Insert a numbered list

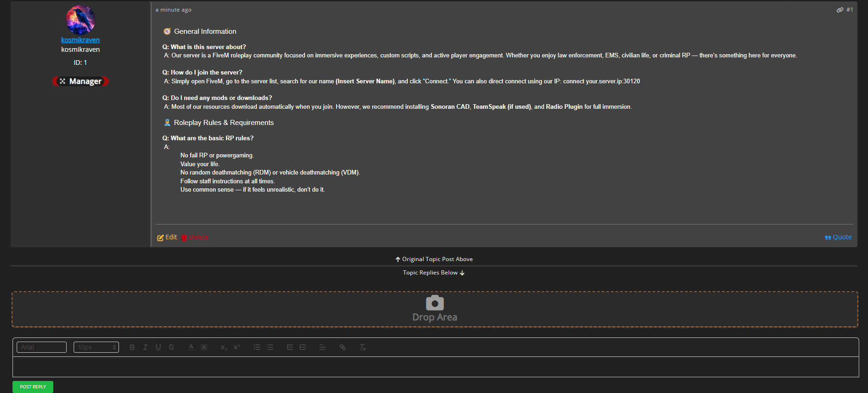tap(257, 347)
